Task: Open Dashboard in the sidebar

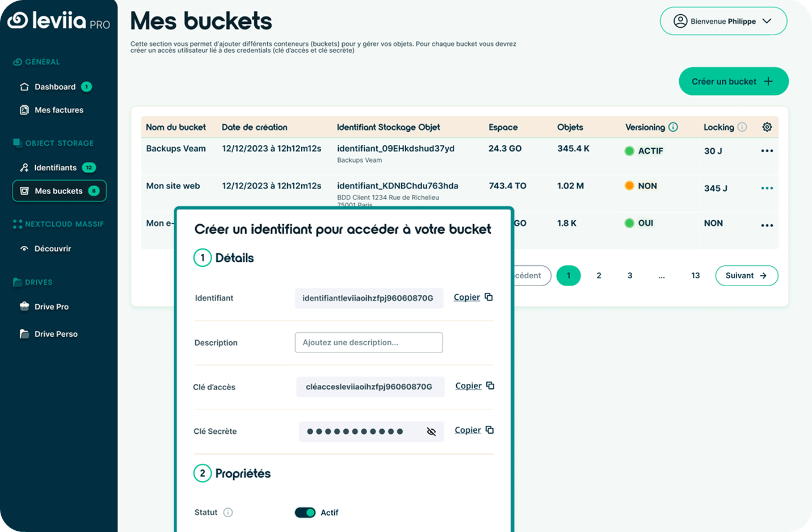Action: pos(55,87)
